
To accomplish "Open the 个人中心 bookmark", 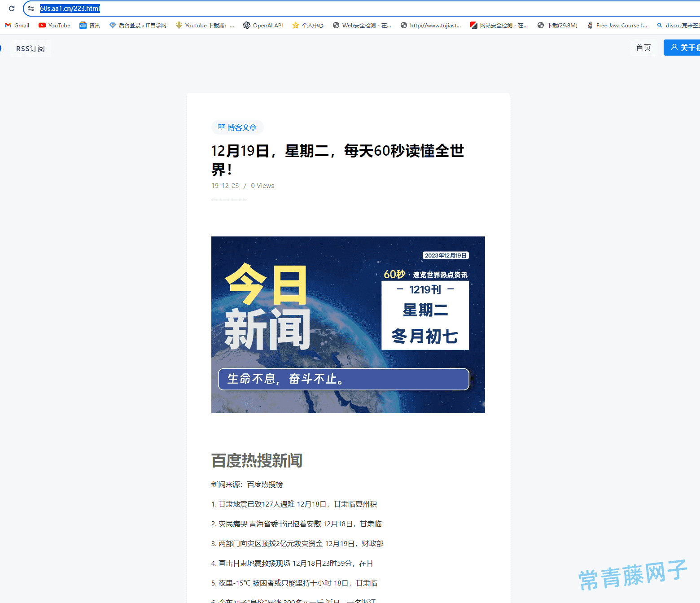I will 308,26.
